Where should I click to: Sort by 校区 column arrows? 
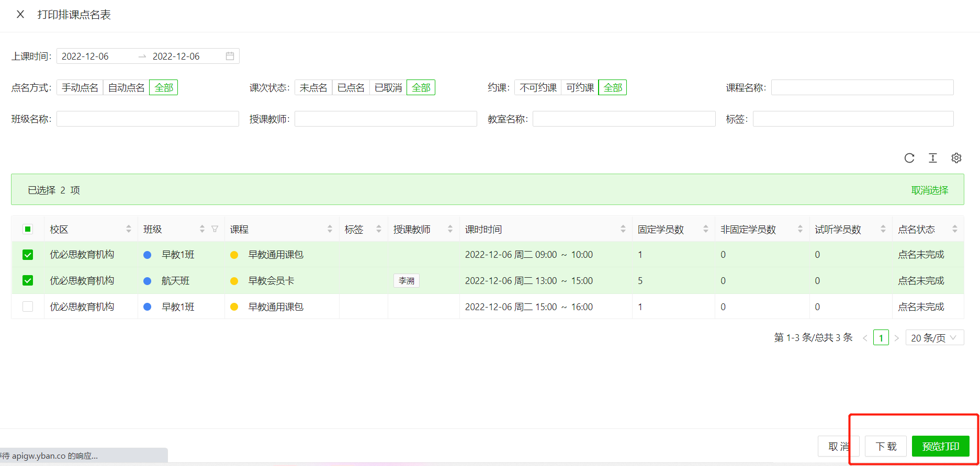pos(129,229)
